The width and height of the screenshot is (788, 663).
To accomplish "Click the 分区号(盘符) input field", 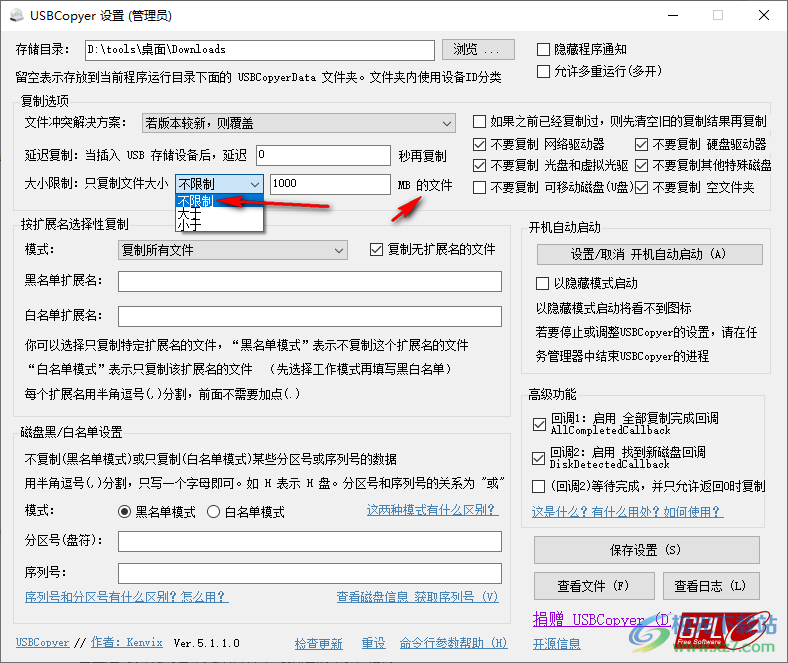I will point(310,542).
